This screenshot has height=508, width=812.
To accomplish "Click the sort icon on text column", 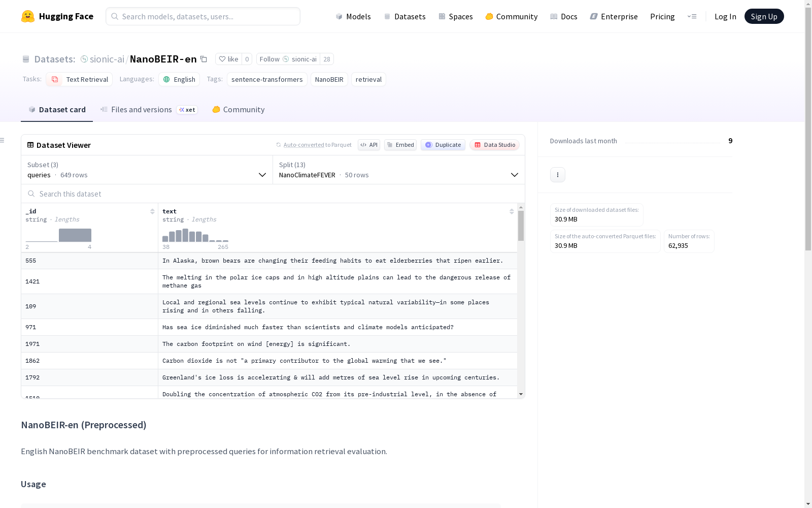I will pyautogui.click(x=512, y=211).
